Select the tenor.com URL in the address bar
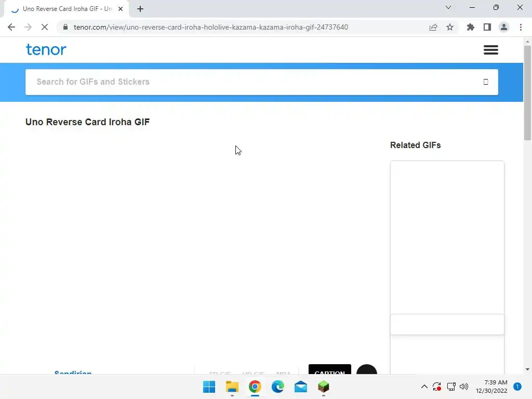Image resolution: width=532 pixels, height=399 pixels. 211,27
